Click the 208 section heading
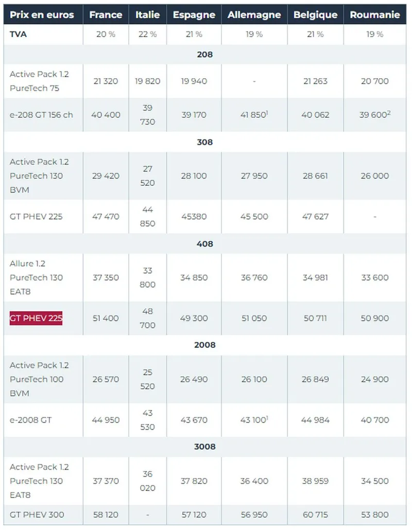 tap(205, 55)
